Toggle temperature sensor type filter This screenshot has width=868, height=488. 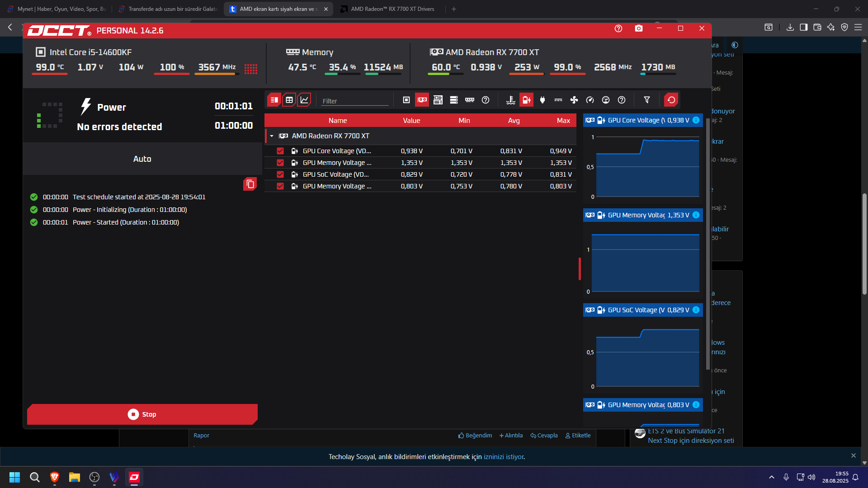511,100
